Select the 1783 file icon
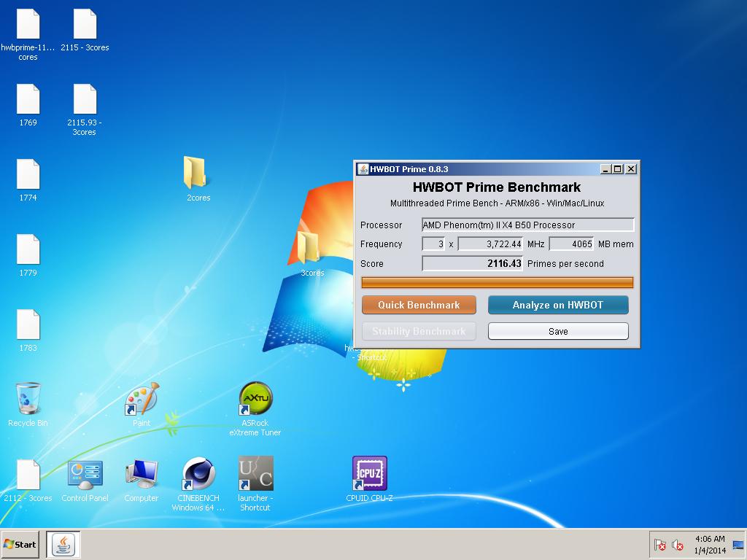The height and width of the screenshot is (560, 747). coord(28,324)
